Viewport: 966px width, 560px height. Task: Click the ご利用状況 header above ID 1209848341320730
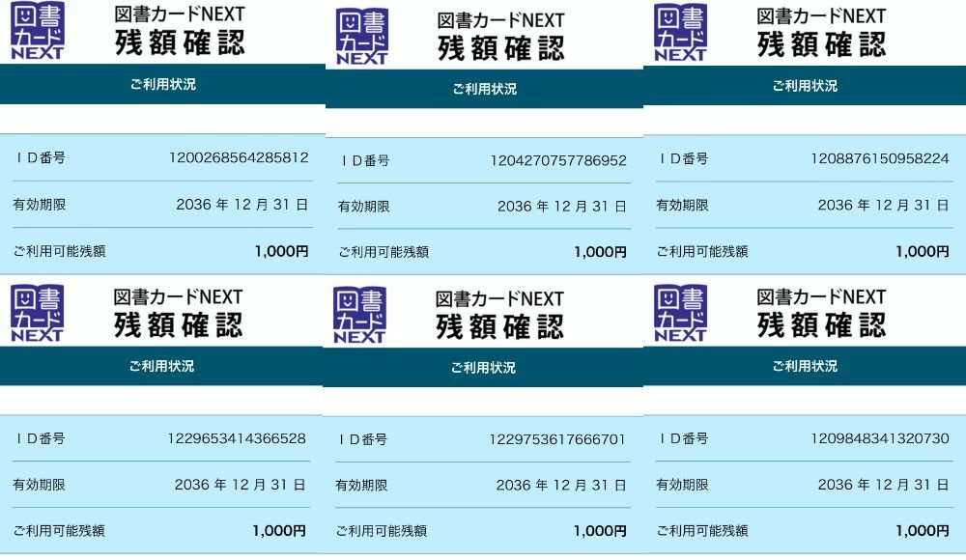(806, 367)
